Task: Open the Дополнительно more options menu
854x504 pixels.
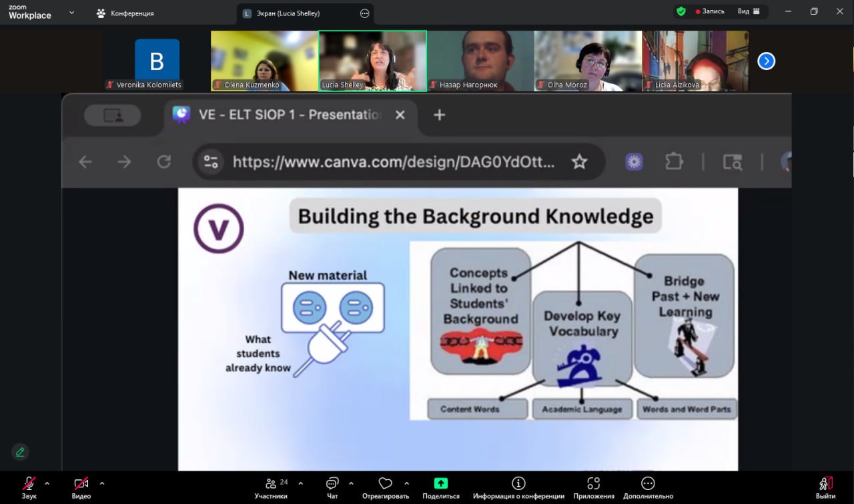Action: [x=648, y=484]
